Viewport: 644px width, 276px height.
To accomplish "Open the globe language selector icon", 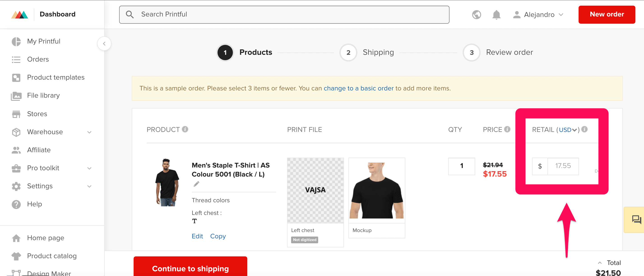I will [x=477, y=15].
